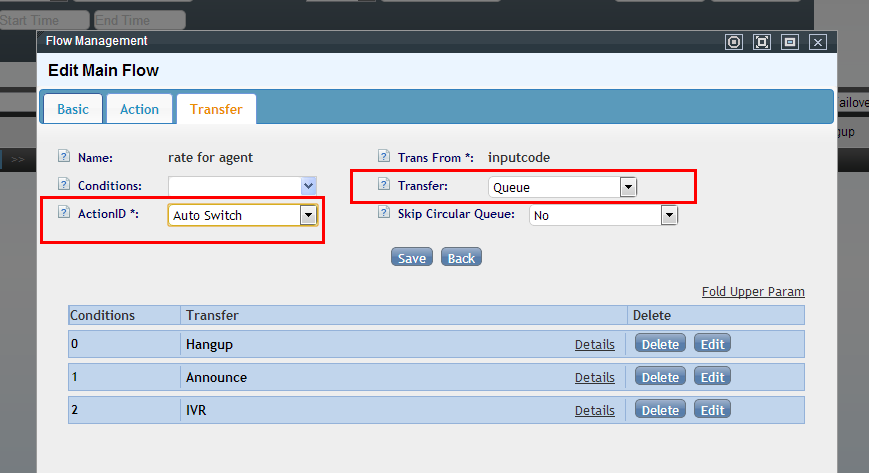The image size is (869, 473).
Task: Click help icon beside ActionID label
Action: coord(64,213)
